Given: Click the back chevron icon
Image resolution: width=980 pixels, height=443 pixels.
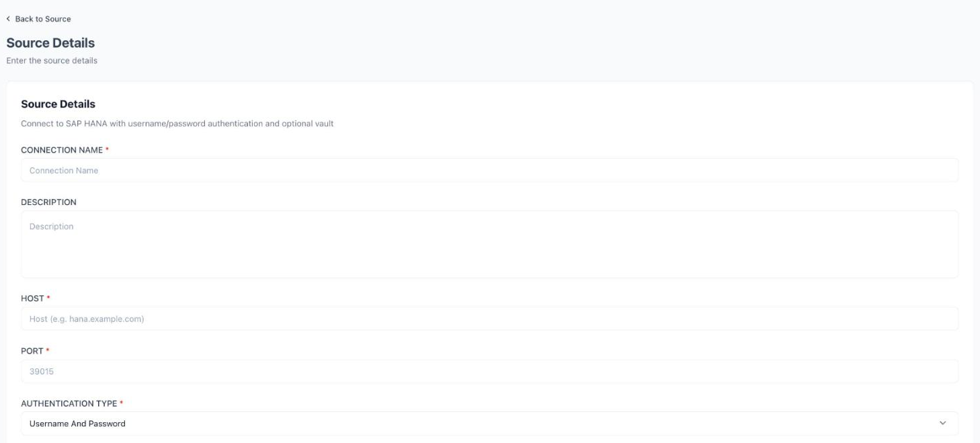Looking at the screenshot, I should pyautogui.click(x=8, y=19).
